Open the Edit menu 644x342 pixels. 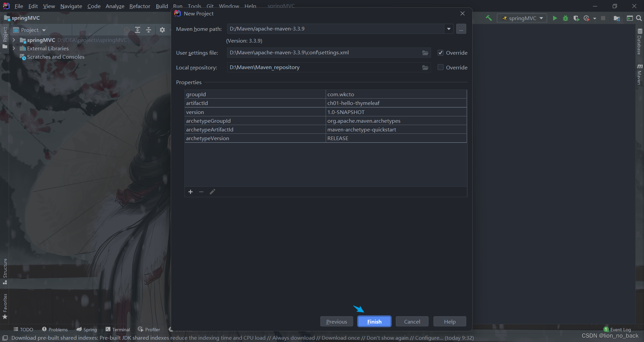click(33, 6)
